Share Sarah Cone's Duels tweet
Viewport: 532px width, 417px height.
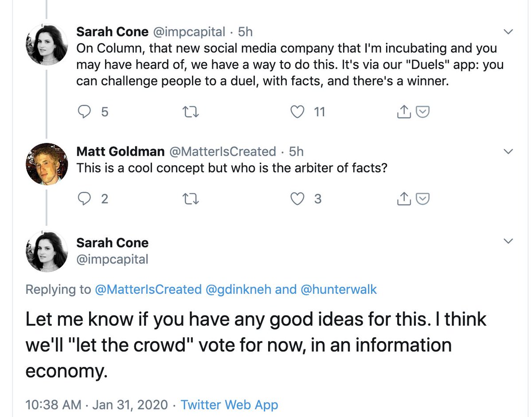[402, 112]
